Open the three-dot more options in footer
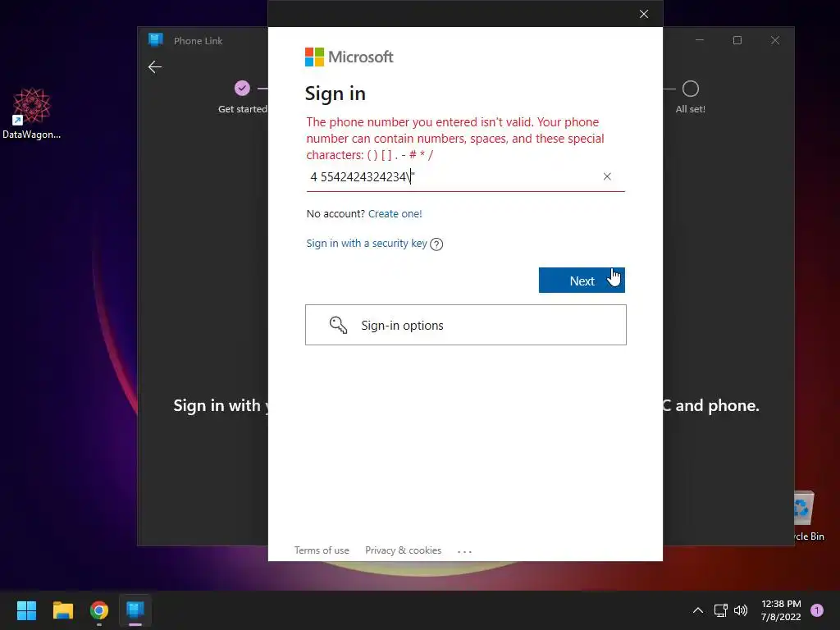The image size is (840, 630). click(464, 551)
